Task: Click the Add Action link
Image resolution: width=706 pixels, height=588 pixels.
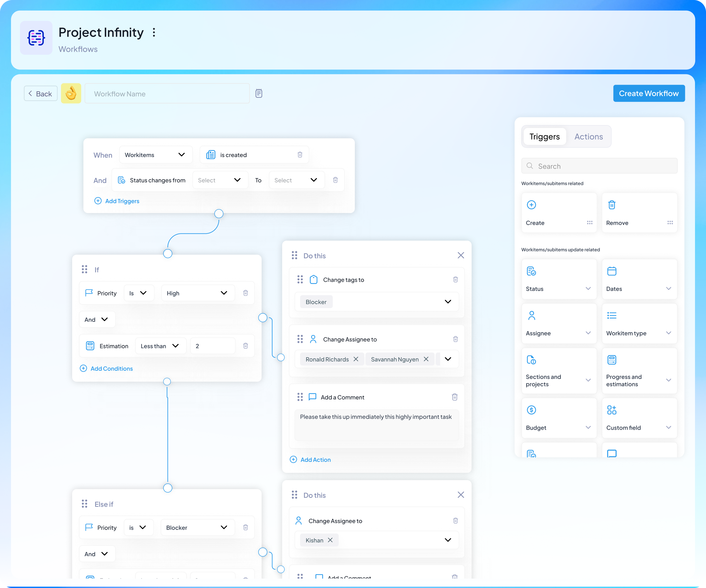Action: coord(310,459)
